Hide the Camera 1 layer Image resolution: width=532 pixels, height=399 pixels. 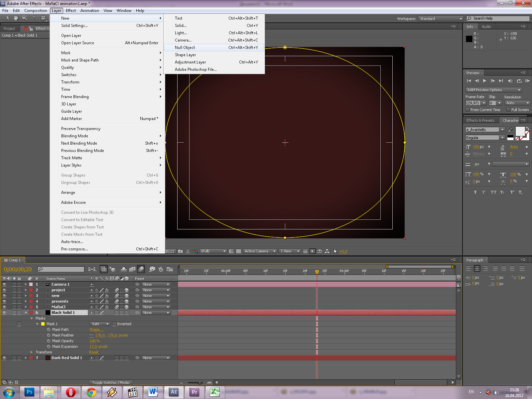tap(4, 284)
